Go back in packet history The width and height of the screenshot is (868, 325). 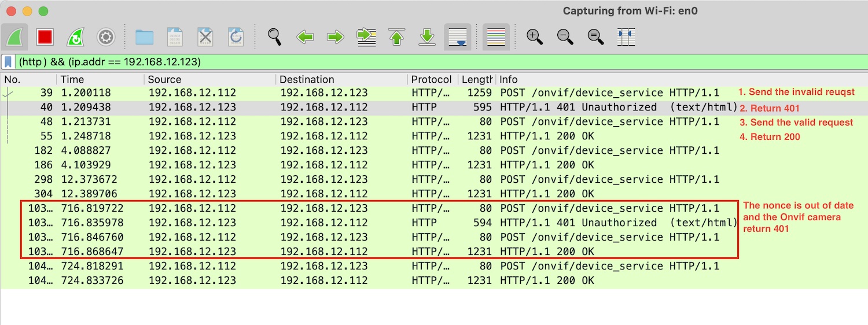(x=305, y=38)
